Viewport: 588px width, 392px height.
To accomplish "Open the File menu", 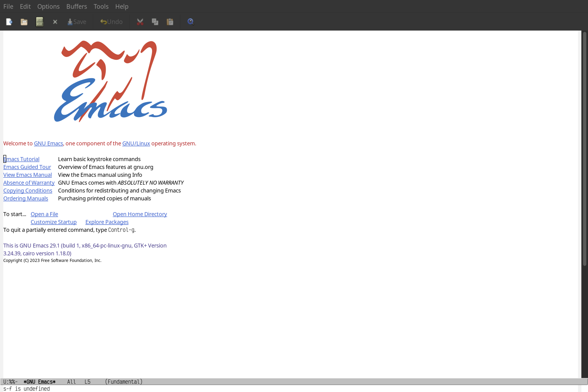I will pos(8,6).
